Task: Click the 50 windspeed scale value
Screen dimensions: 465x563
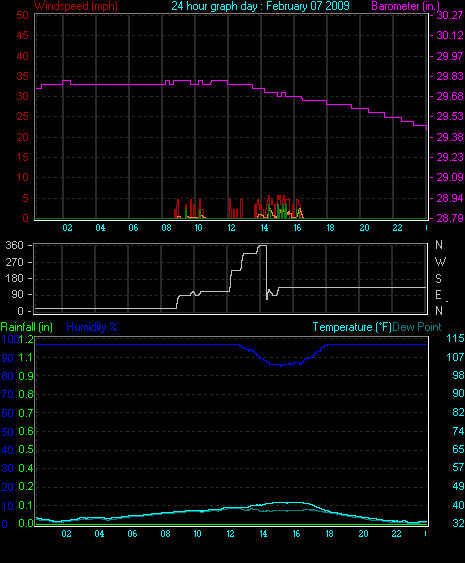Action: [22, 15]
